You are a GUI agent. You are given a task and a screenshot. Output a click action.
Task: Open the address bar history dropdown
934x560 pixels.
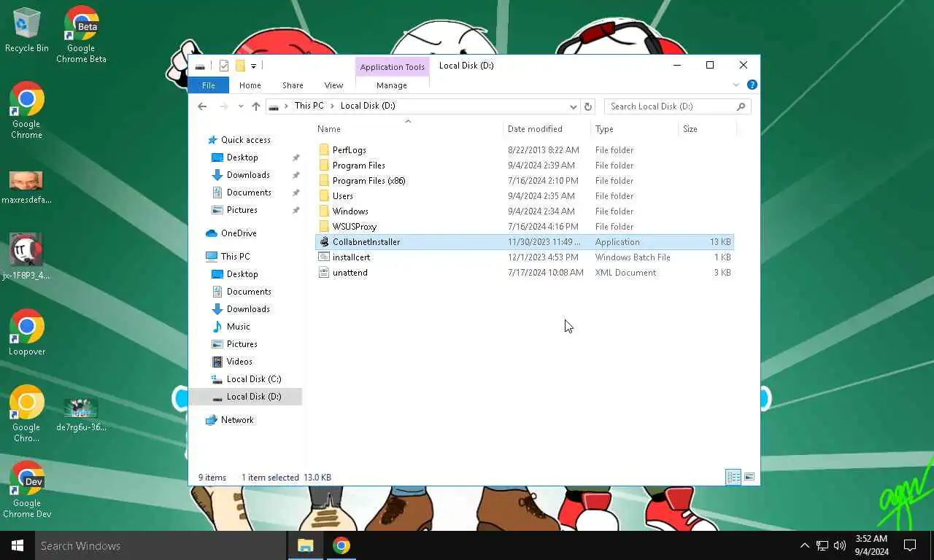point(573,106)
